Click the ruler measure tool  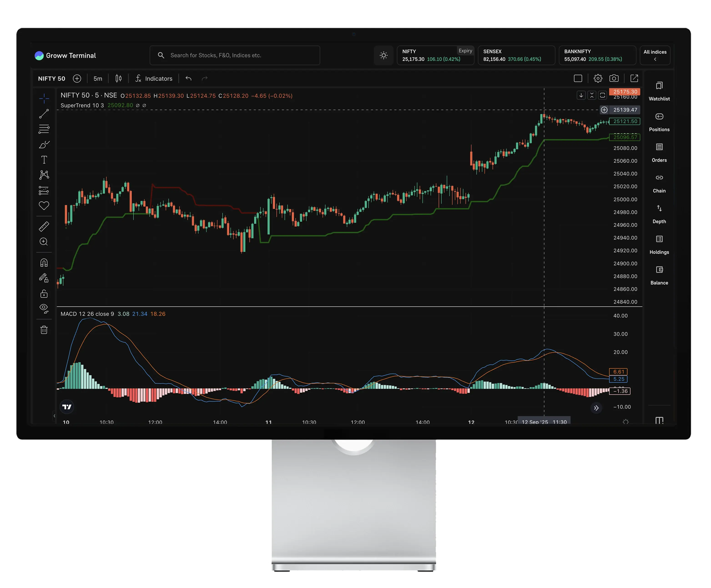[x=44, y=226]
